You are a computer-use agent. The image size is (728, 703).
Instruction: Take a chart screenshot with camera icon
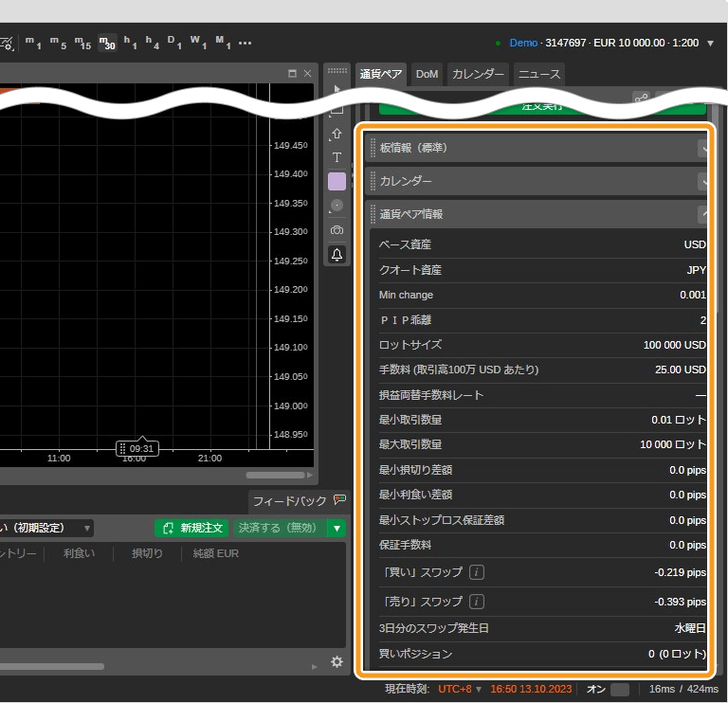point(337,230)
